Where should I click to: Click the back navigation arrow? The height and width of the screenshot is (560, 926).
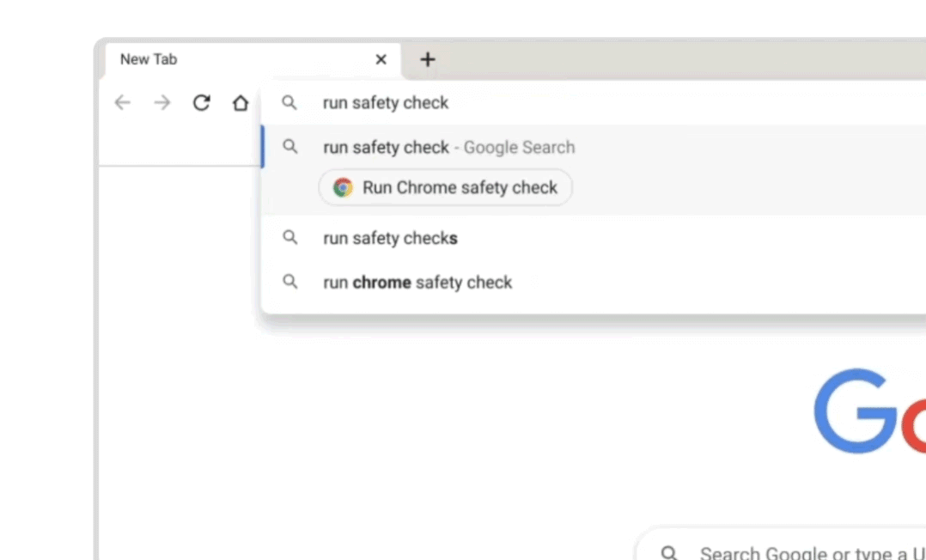point(123,103)
